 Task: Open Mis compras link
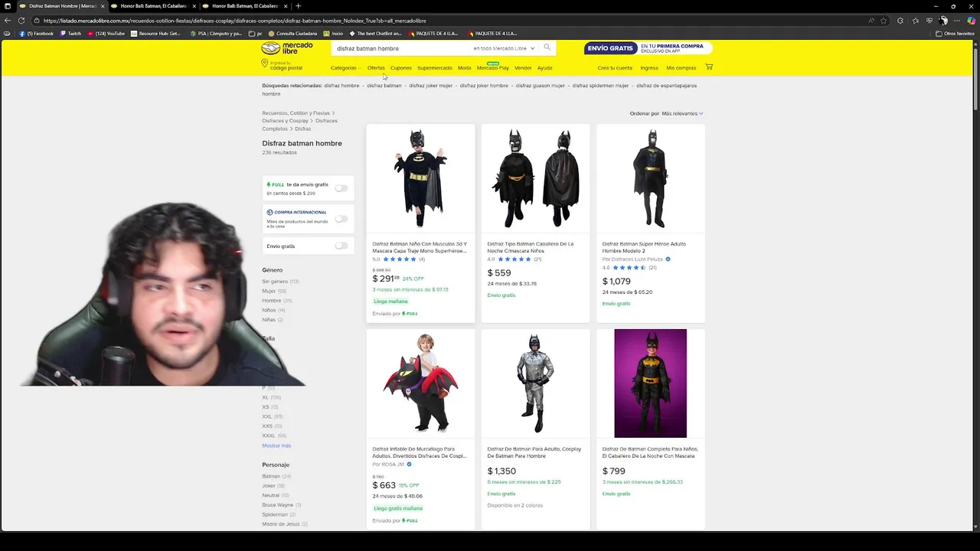point(681,68)
